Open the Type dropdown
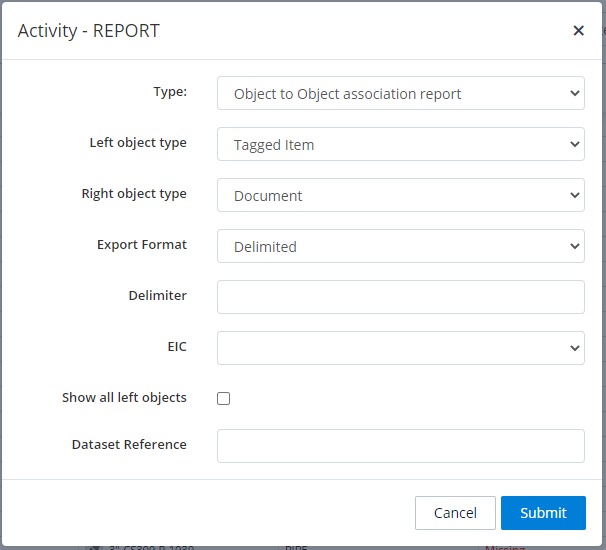The width and height of the screenshot is (606, 550). point(401,93)
